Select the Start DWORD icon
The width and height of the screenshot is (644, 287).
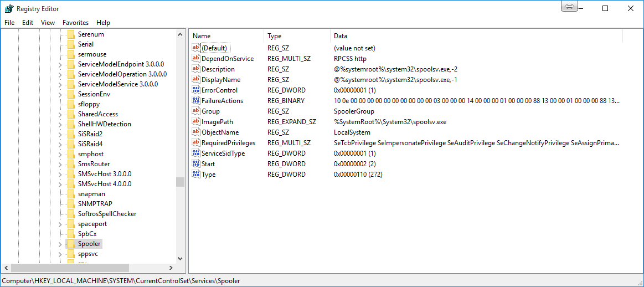click(x=196, y=163)
